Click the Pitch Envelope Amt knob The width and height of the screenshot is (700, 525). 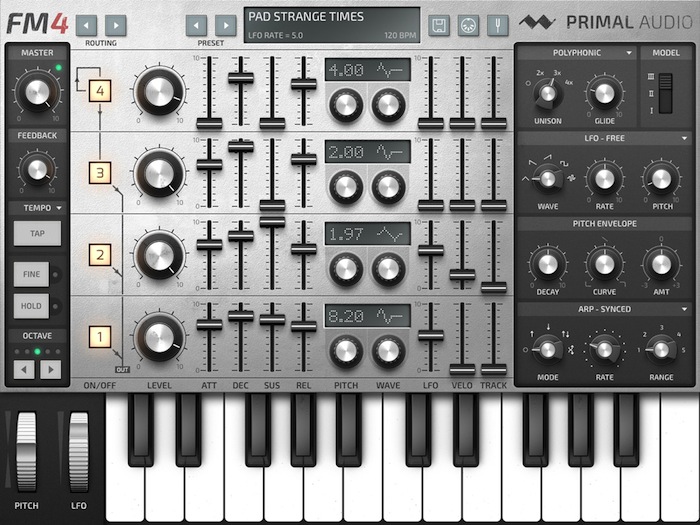(661, 265)
